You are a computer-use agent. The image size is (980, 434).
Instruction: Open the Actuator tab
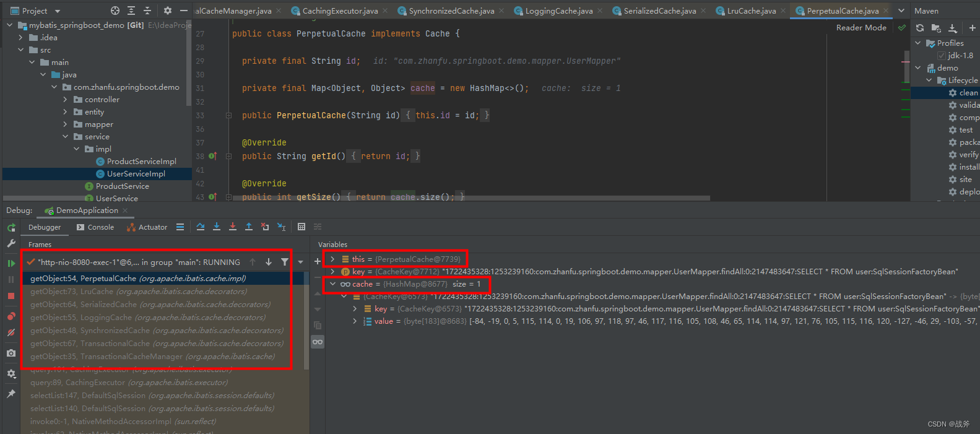(x=147, y=227)
